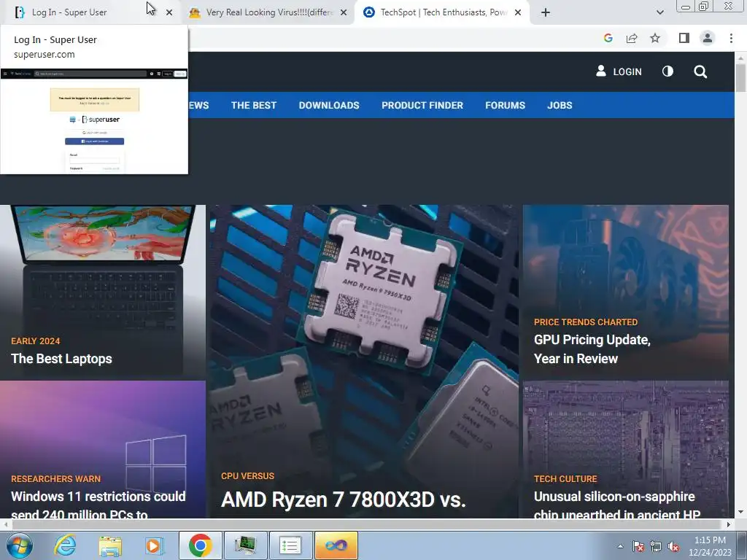The width and height of the screenshot is (747, 560).
Task: Open Windows Media Player from taskbar
Action: pos(154,545)
